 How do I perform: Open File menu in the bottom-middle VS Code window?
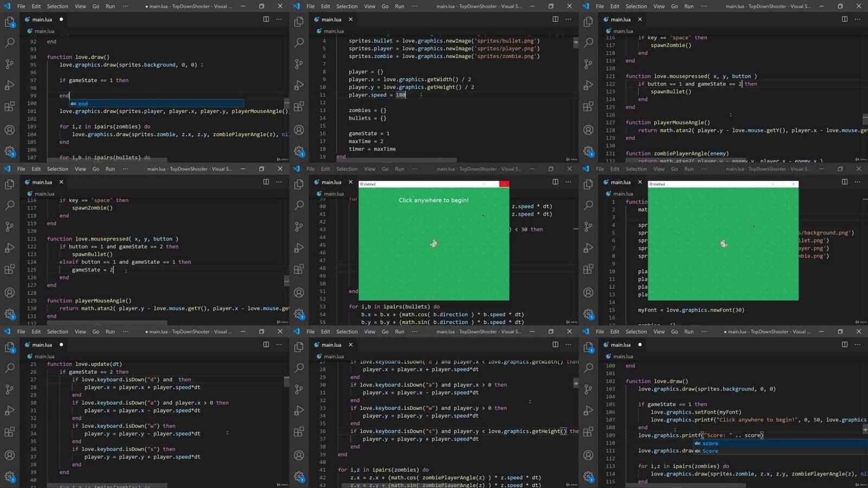310,332
